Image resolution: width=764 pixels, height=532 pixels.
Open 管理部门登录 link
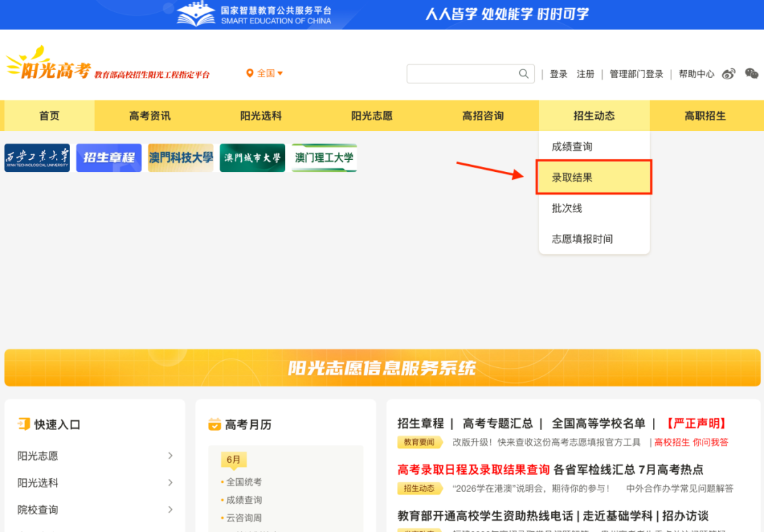tap(637, 74)
